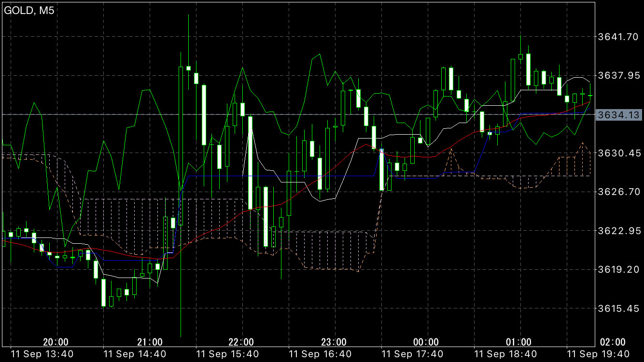Screen dimensions: 644x362
Task: Select the 3626.70 price axis label
Action: coord(618,192)
